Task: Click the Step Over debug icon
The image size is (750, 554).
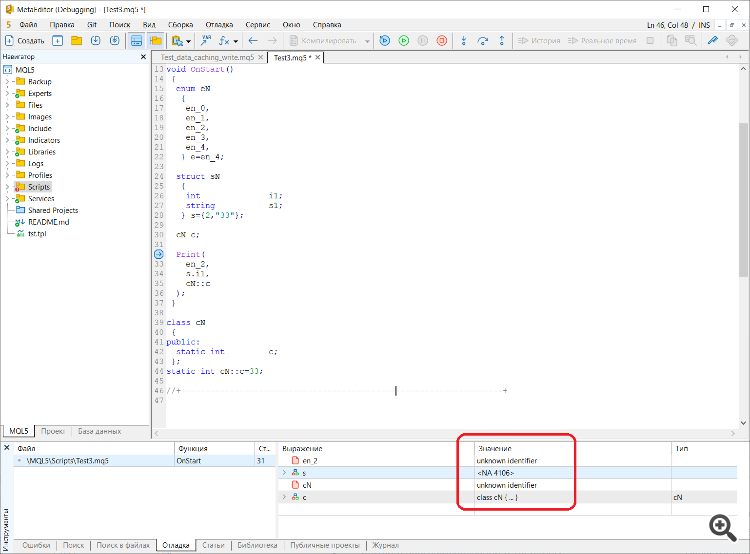Action: 482,41
